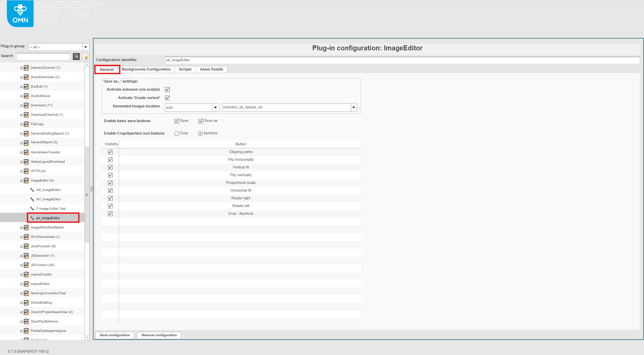Open the Plug-in group dropdown

pos(86,47)
